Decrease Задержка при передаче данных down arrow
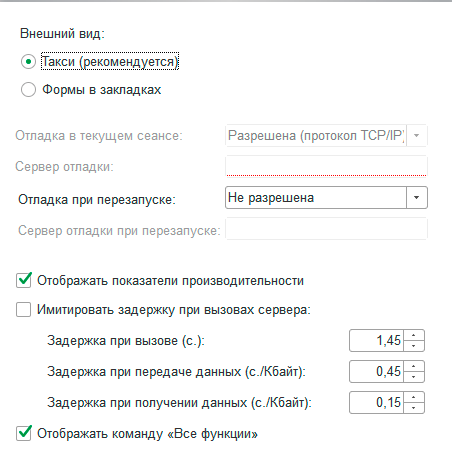 [414, 377]
